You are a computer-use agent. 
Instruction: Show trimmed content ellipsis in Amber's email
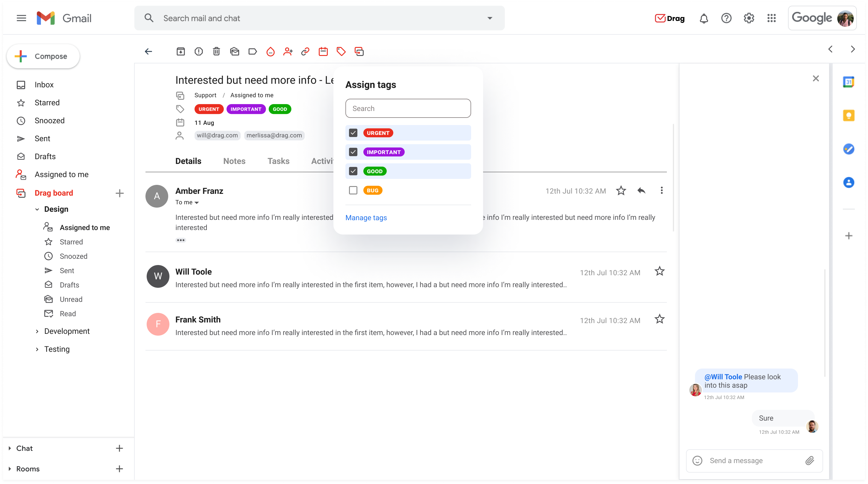click(x=180, y=240)
